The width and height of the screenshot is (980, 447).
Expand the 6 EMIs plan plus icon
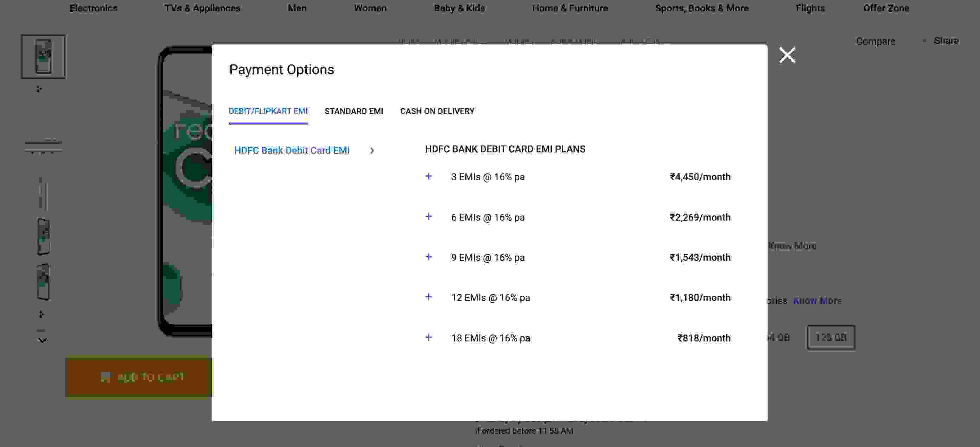pyautogui.click(x=428, y=216)
